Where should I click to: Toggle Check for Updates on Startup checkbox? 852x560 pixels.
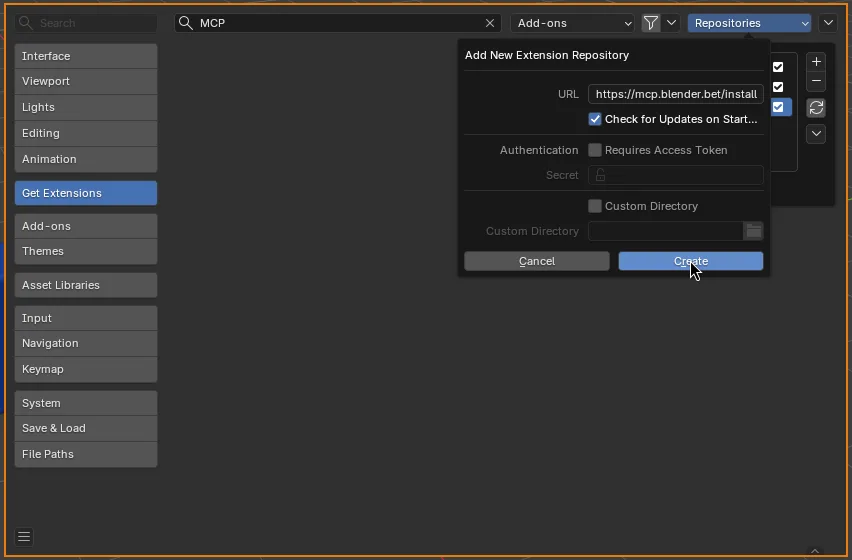click(x=595, y=119)
